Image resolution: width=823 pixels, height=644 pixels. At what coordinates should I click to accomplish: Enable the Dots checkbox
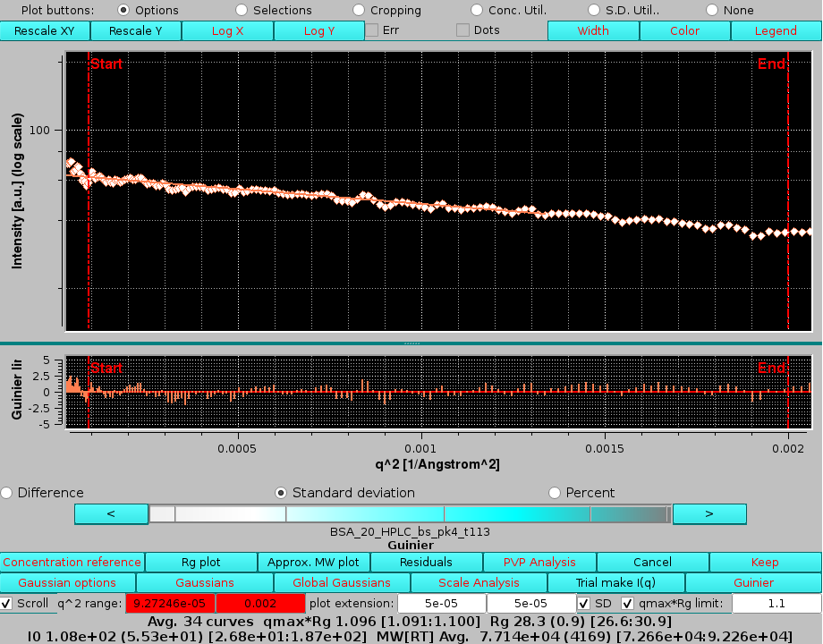coord(462,30)
